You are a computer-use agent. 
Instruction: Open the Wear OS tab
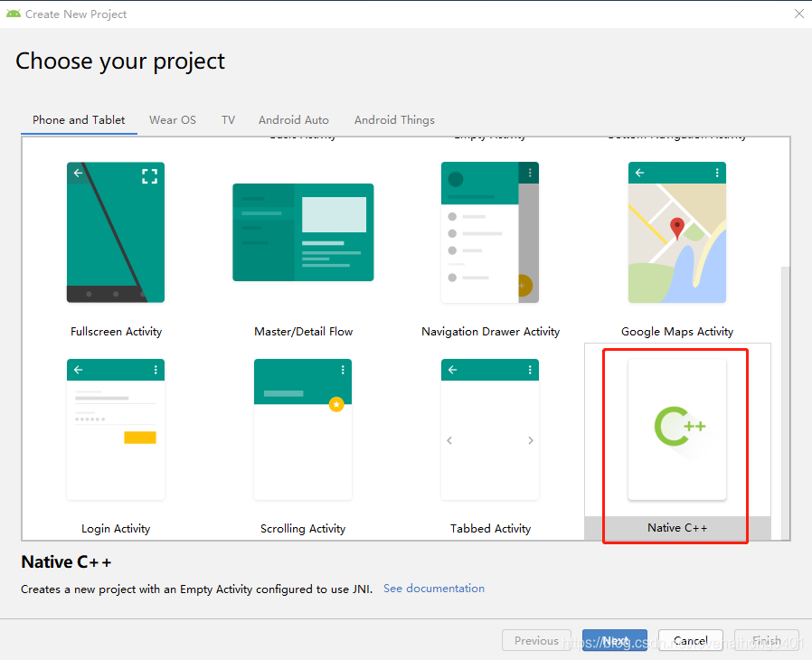[173, 120]
